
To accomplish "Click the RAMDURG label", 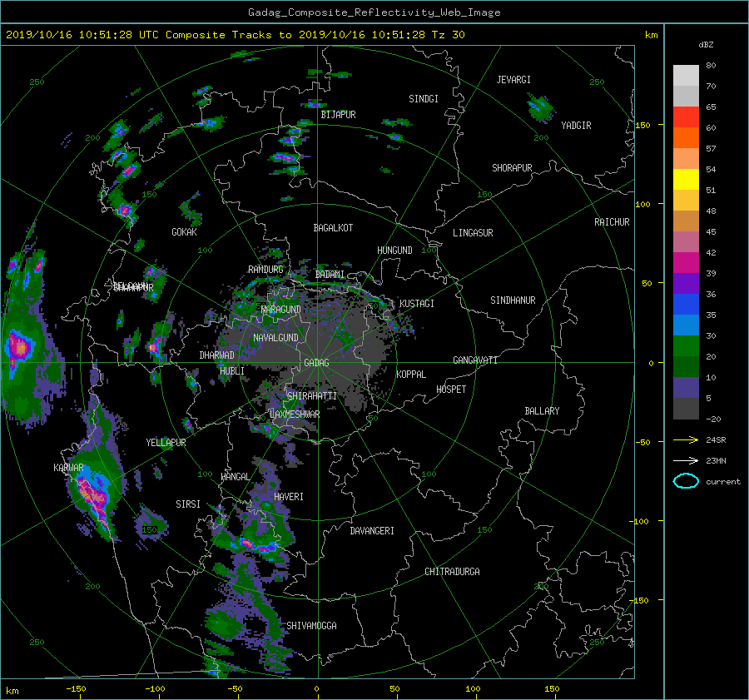I will (x=265, y=270).
